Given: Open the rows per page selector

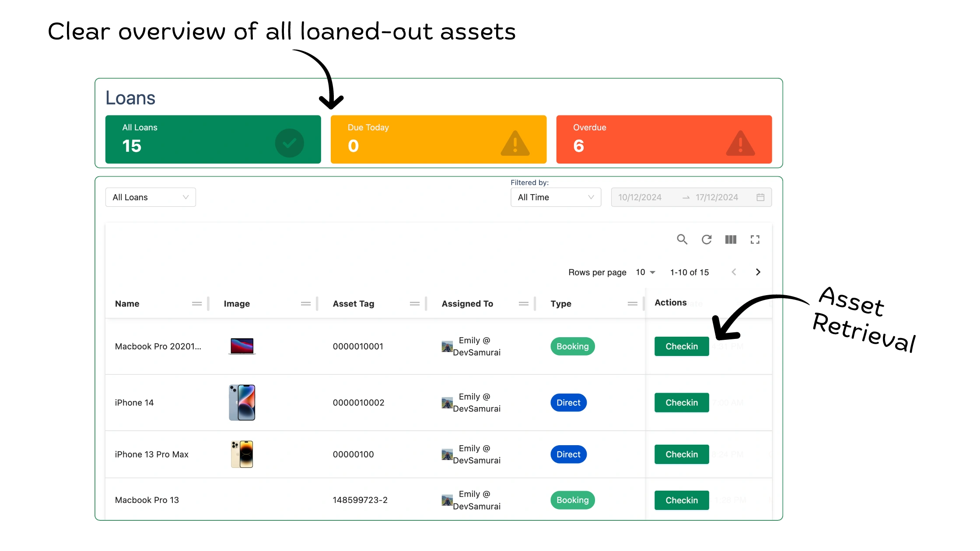Looking at the screenshot, I should pyautogui.click(x=645, y=272).
